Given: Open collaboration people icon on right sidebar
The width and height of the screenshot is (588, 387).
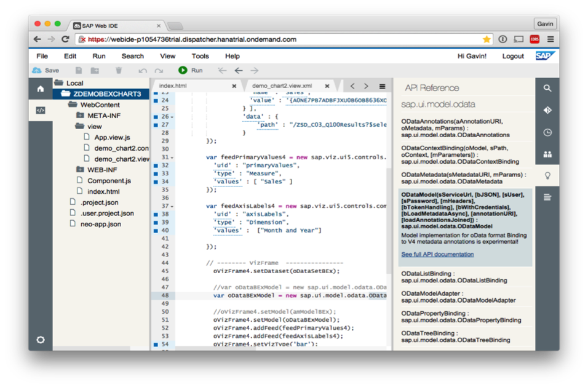Looking at the screenshot, I should (547, 154).
